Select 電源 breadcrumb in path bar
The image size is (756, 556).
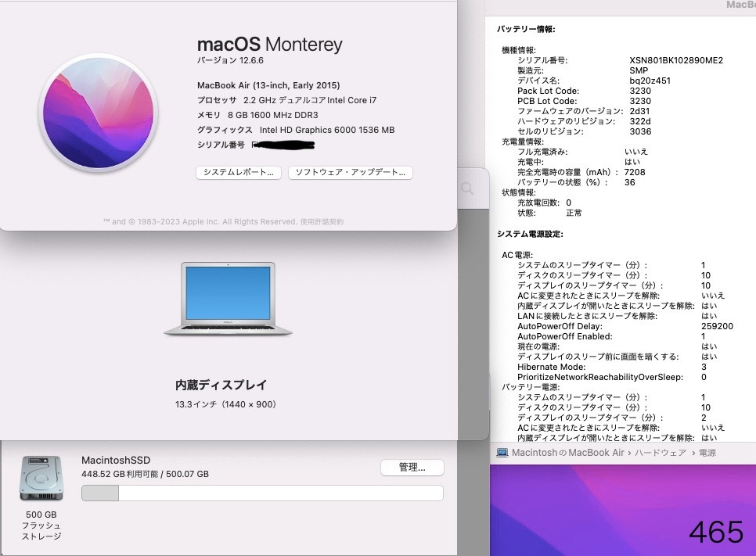pos(707,453)
